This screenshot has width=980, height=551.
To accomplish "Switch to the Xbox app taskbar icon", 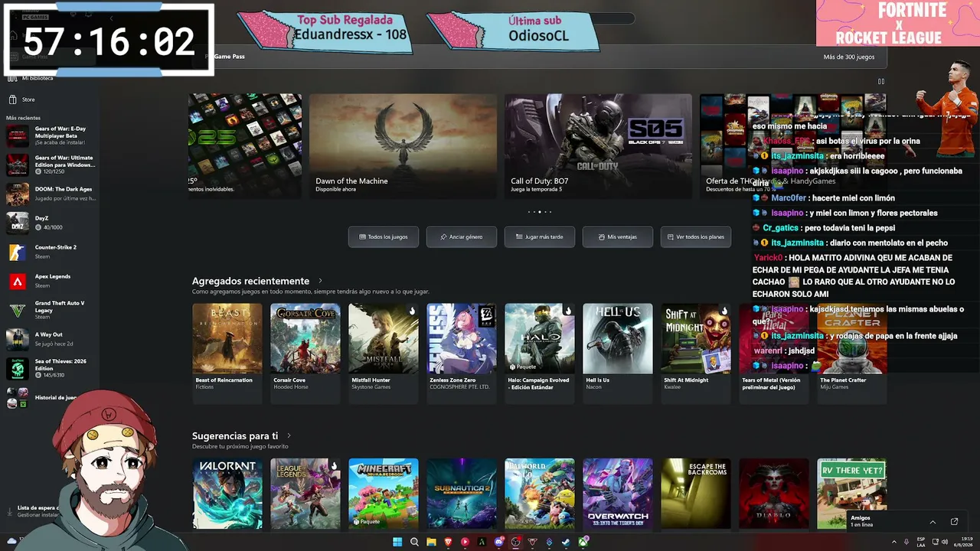I will point(583,543).
